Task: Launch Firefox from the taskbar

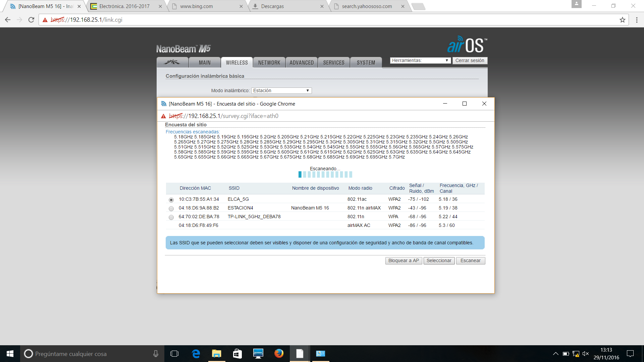Action: (x=279, y=354)
